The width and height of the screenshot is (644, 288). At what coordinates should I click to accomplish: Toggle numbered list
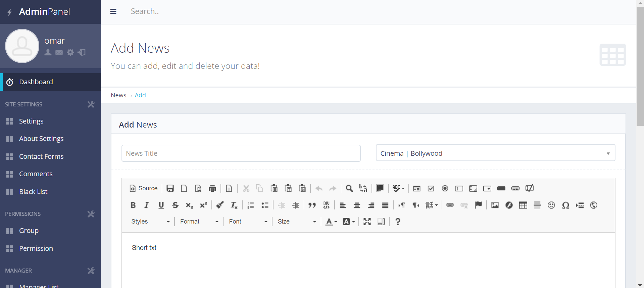click(251, 205)
